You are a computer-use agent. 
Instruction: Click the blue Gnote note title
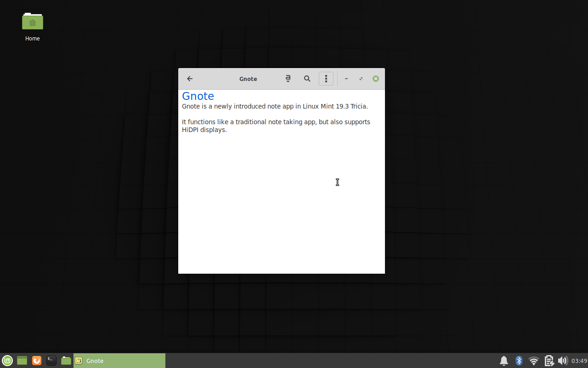(198, 96)
